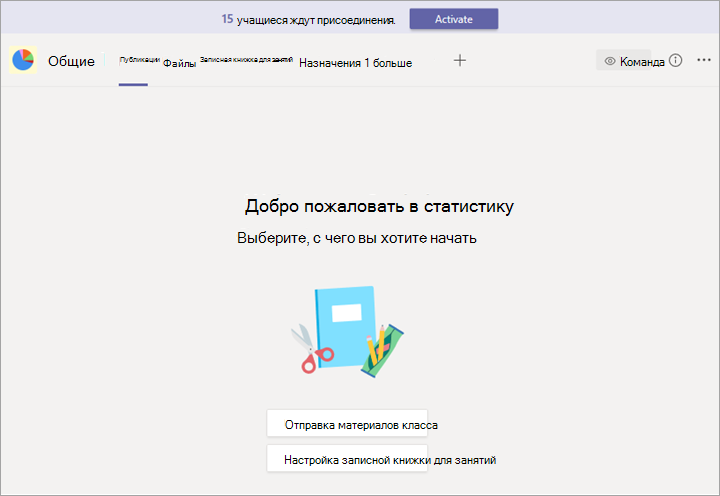Add a new tab with plus icon
The width and height of the screenshot is (720, 496).
coord(460,60)
